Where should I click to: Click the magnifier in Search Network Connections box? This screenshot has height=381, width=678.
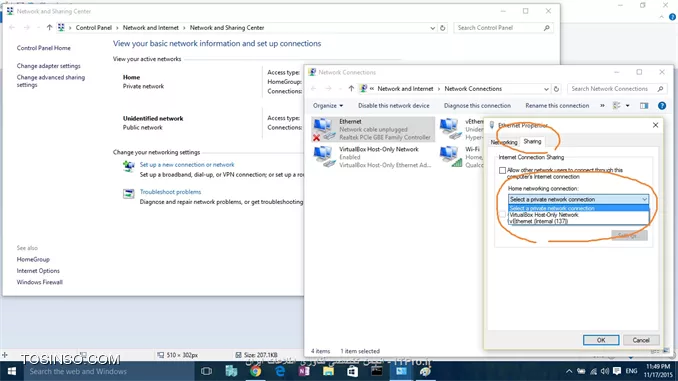pyautogui.click(x=660, y=89)
